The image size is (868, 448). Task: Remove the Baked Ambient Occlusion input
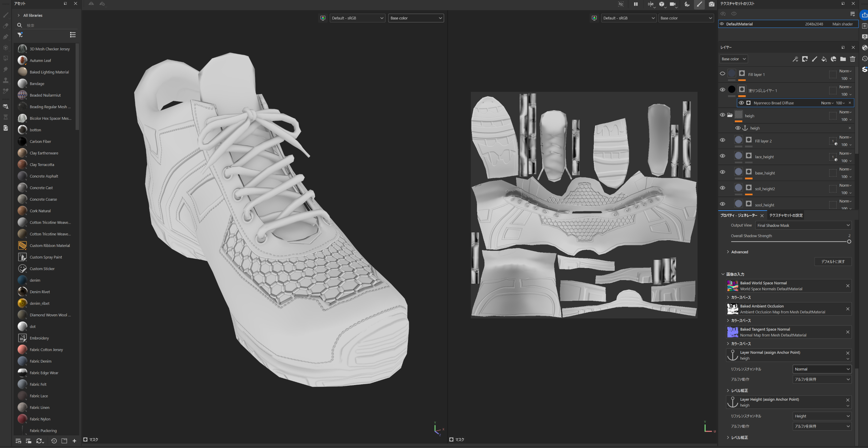point(848,309)
